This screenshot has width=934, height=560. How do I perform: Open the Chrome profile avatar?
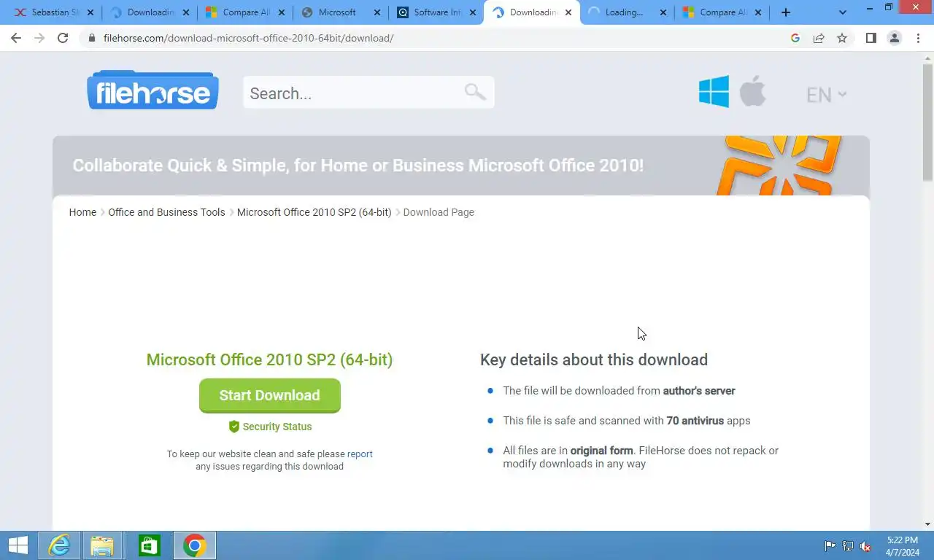click(895, 38)
